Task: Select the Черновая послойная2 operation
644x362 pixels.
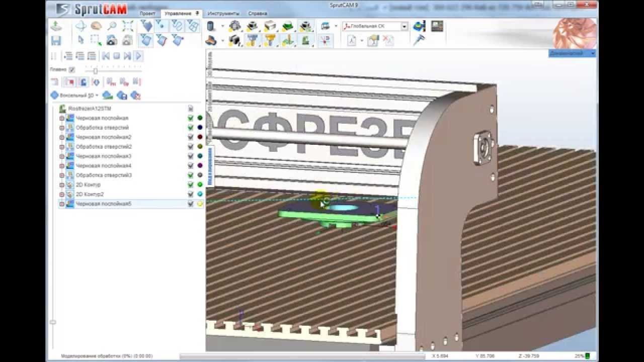Action: pos(104,137)
